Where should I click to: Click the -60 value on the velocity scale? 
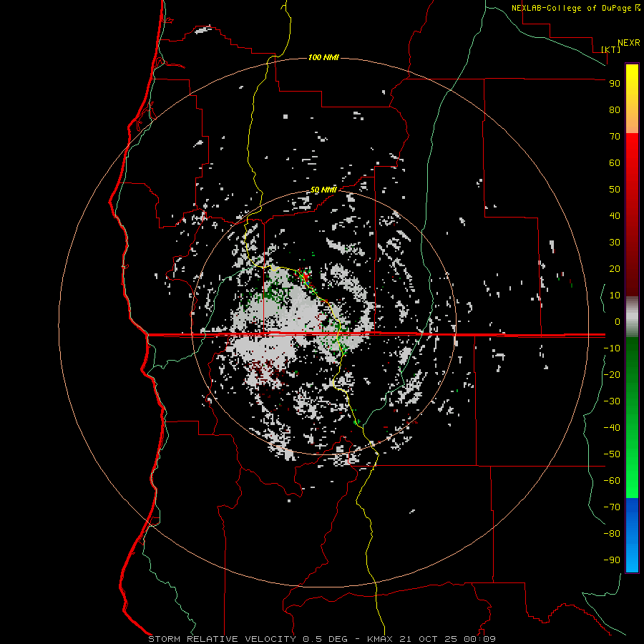[x=612, y=481]
